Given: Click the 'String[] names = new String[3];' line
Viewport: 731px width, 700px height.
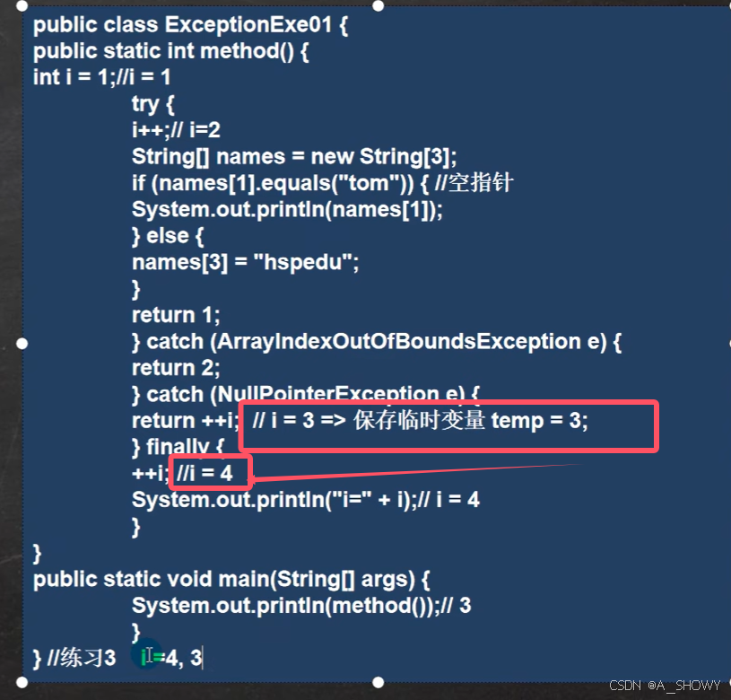Looking at the screenshot, I should pyautogui.click(x=294, y=157).
